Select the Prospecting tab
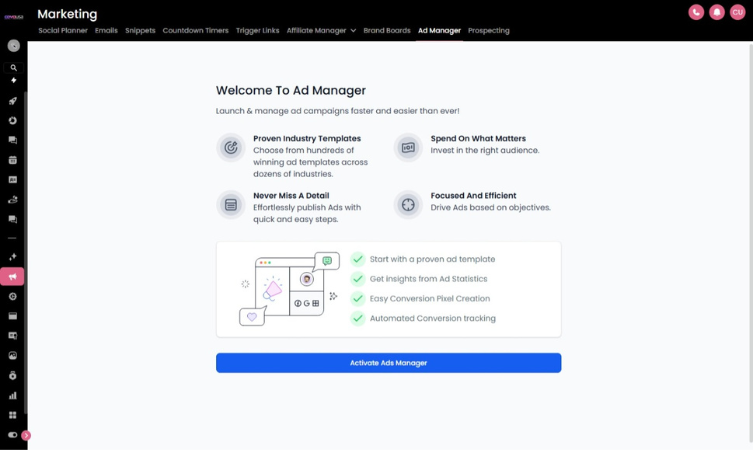 [488, 31]
